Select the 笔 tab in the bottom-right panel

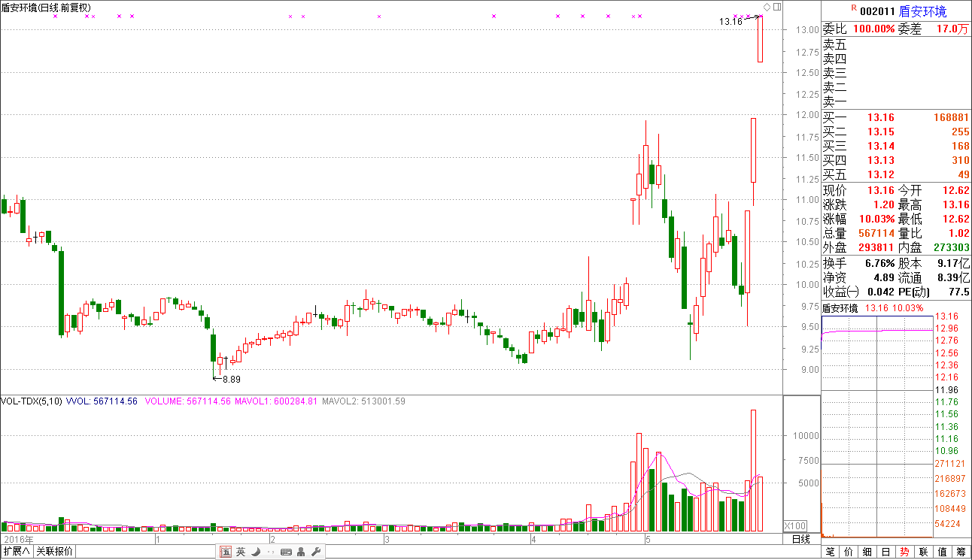pos(831,552)
